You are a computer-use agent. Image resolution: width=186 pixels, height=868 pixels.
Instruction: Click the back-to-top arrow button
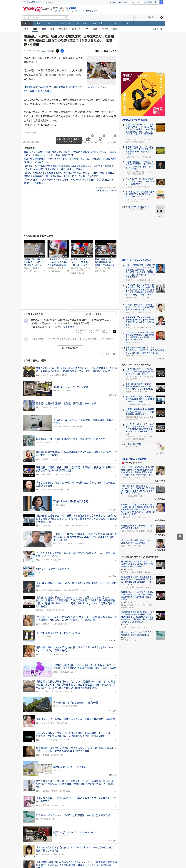pyautogui.click(x=180, y=536)
